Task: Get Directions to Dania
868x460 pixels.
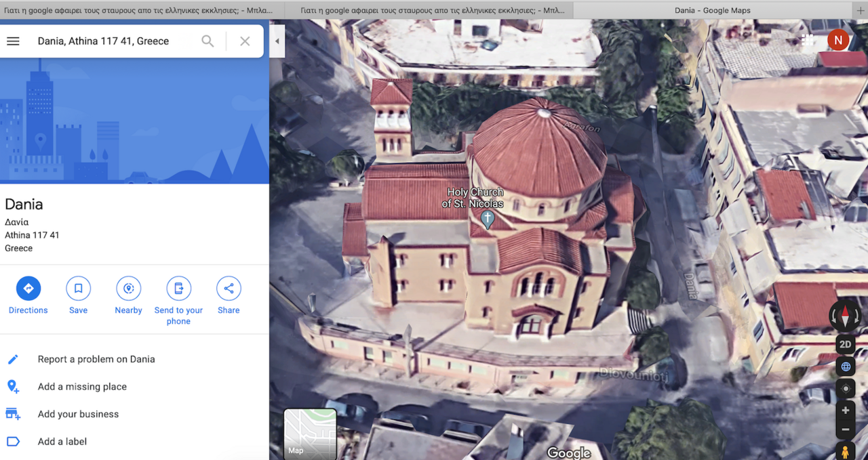Action: [x=28, y=295]
